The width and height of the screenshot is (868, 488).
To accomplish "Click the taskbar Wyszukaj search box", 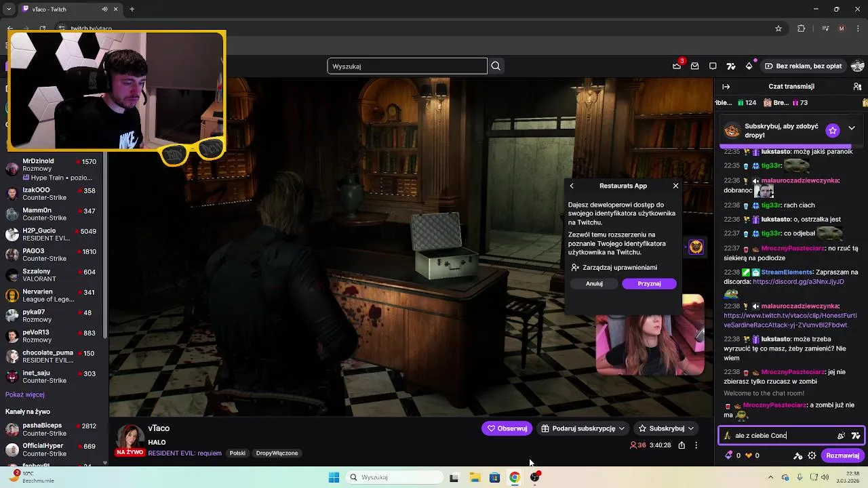I will [x=395, y=477].
